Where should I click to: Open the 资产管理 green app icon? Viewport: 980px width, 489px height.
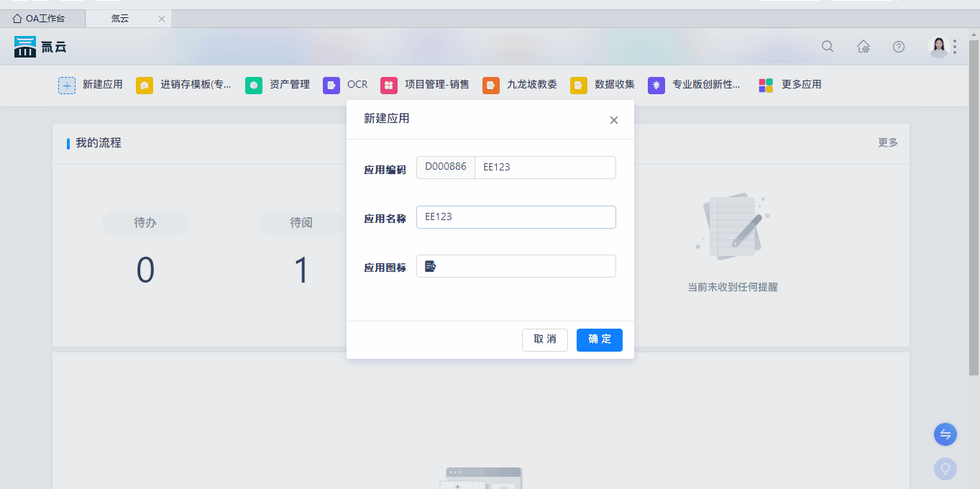coord(254,86)
